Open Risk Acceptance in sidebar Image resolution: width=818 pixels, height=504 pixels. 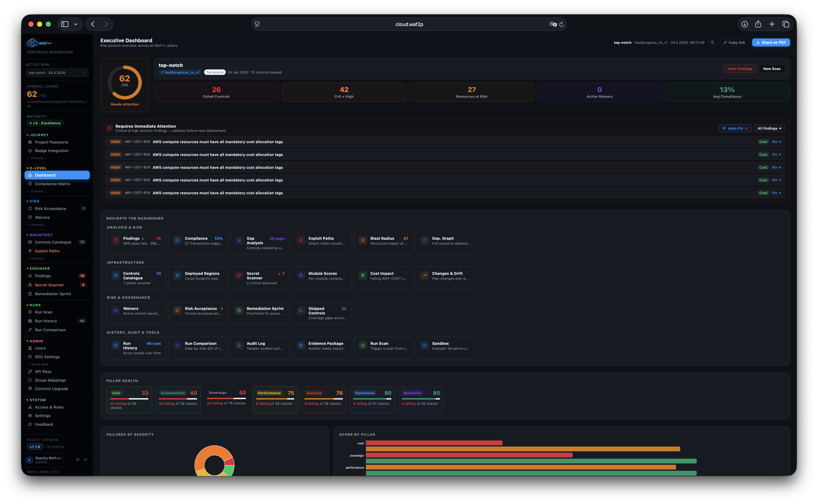click(57, 209)
